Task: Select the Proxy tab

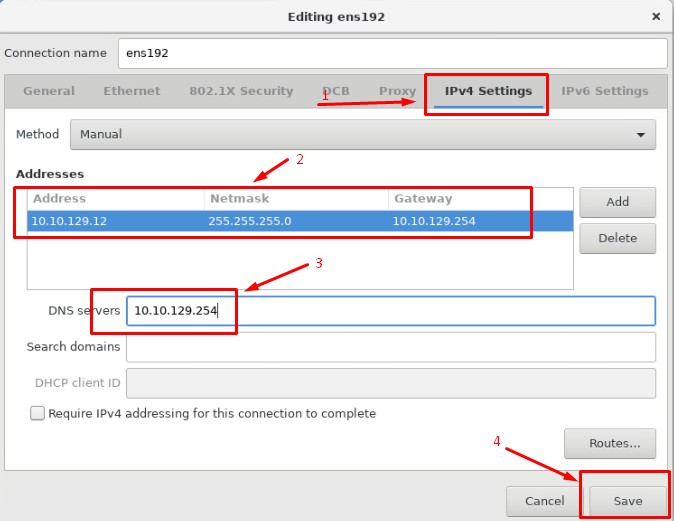Action: [x=397, y=91]
